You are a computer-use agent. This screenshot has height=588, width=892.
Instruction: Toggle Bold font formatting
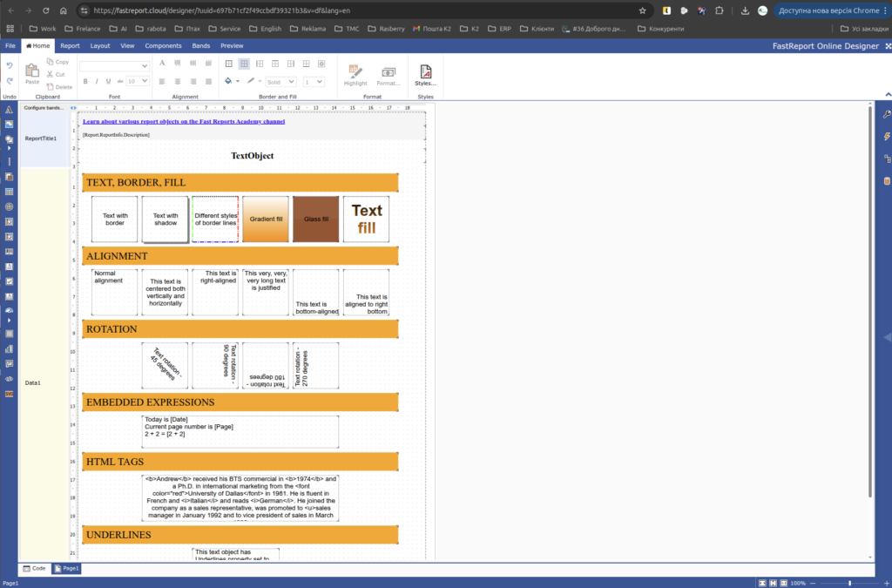[85, 81]
